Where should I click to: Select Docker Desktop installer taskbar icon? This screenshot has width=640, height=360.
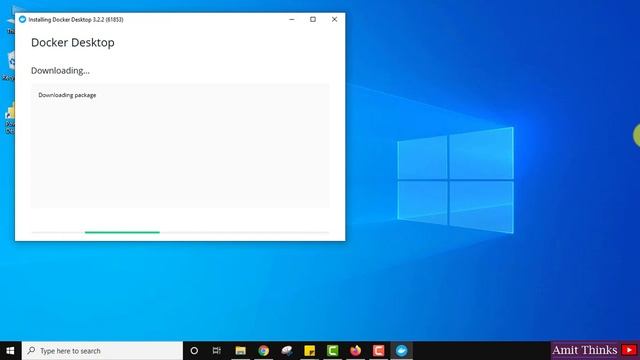(x=402, y=351)
